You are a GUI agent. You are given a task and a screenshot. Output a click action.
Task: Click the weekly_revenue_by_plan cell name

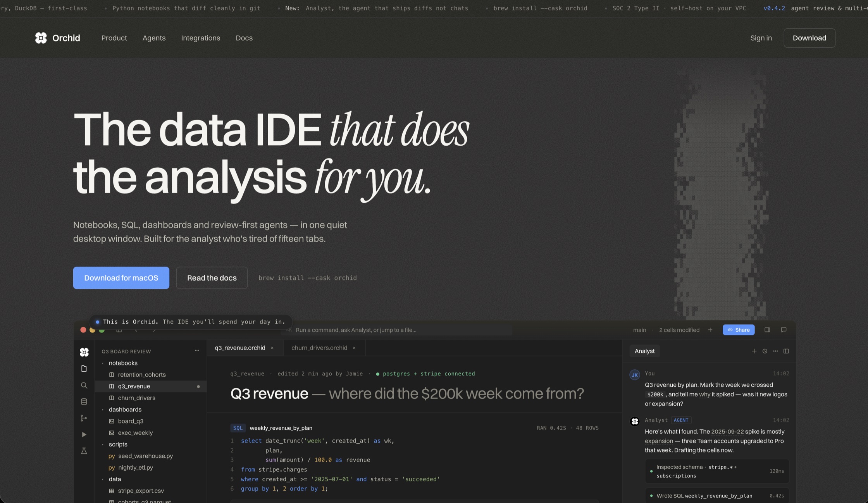[281, 428]
